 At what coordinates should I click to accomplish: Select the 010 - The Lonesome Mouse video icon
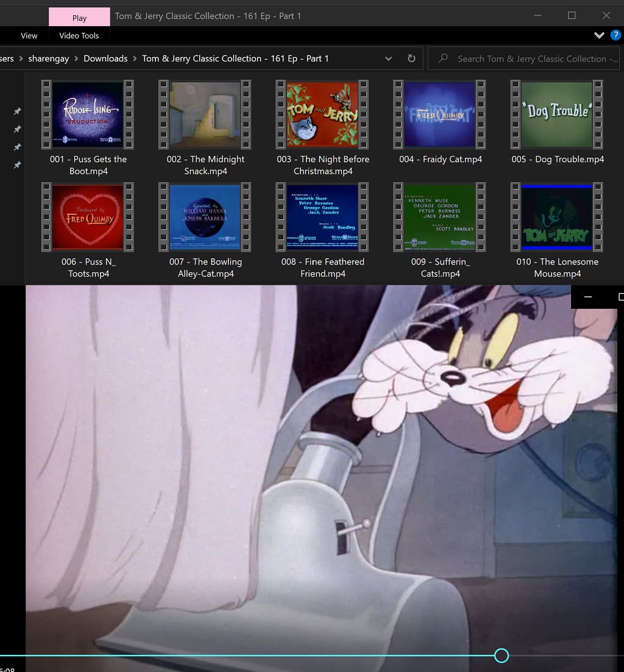click(x=557, y=217)
